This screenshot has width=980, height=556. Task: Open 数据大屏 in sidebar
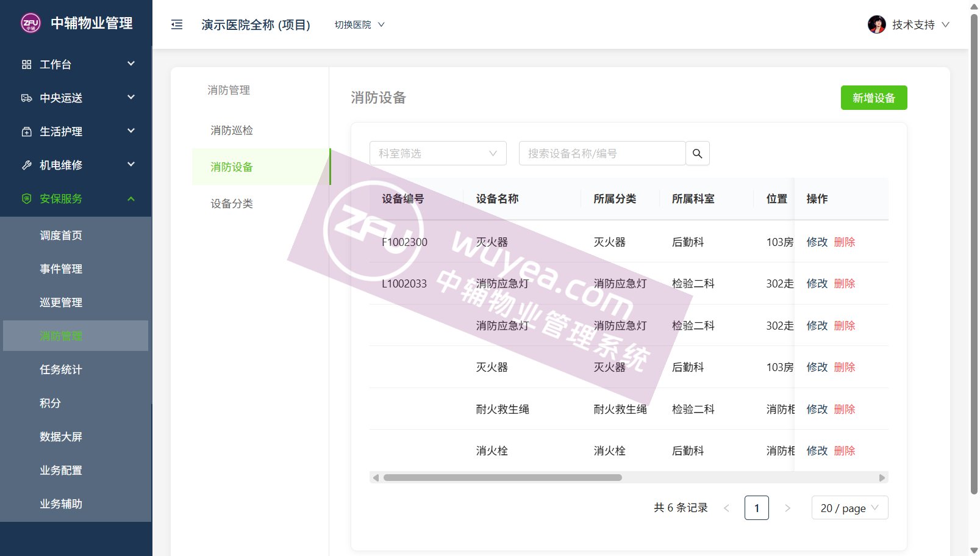61,437
